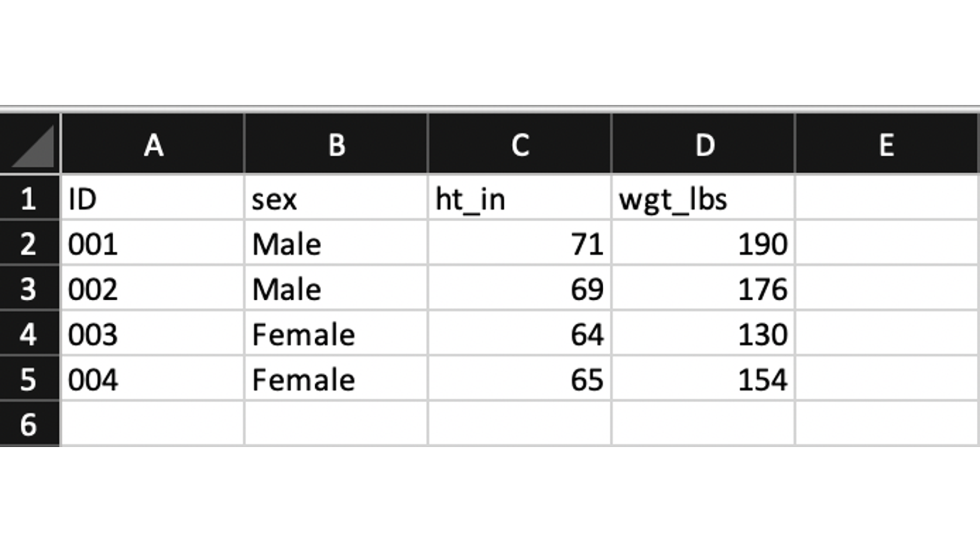The height and width of the screenshot is (552, 980).
Task: Select the ht_in cell
Action: click(520, 198)
